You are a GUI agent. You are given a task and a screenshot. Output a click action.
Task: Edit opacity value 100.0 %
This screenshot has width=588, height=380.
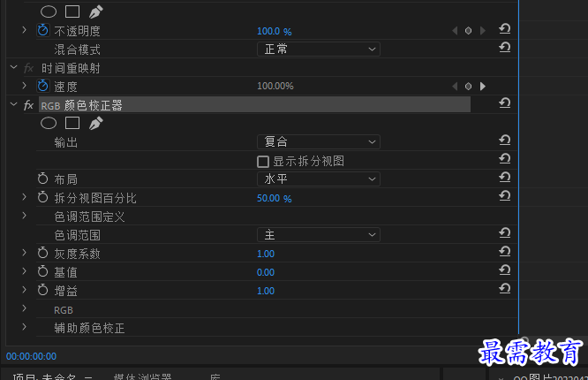click(x=274, y=31)
